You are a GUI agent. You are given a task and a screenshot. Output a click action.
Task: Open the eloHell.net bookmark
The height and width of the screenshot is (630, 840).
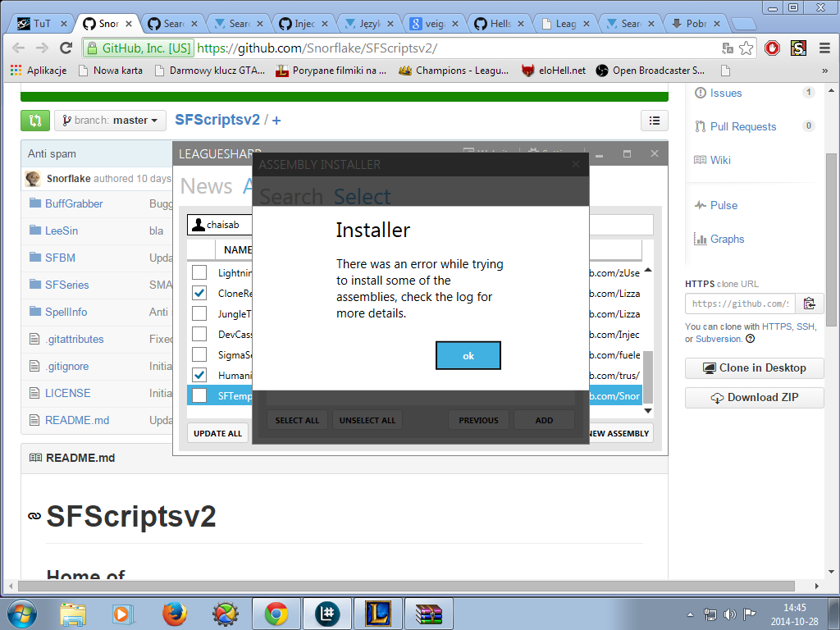point(554,71)
